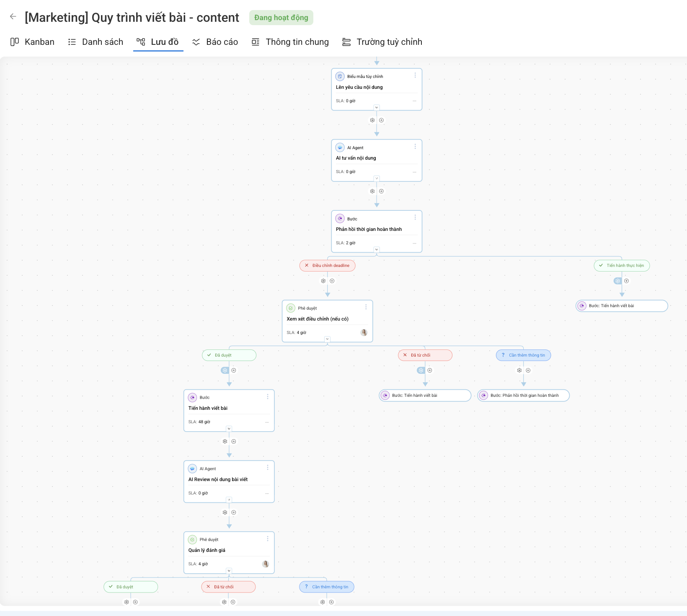
Task: Add step under upper Đã duyệt branch
Action: (234, 370)
